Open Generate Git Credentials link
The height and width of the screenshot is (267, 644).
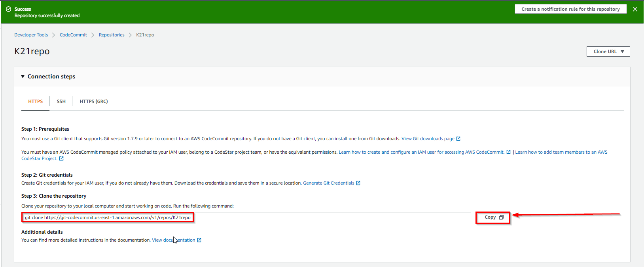tap(328, 183)
